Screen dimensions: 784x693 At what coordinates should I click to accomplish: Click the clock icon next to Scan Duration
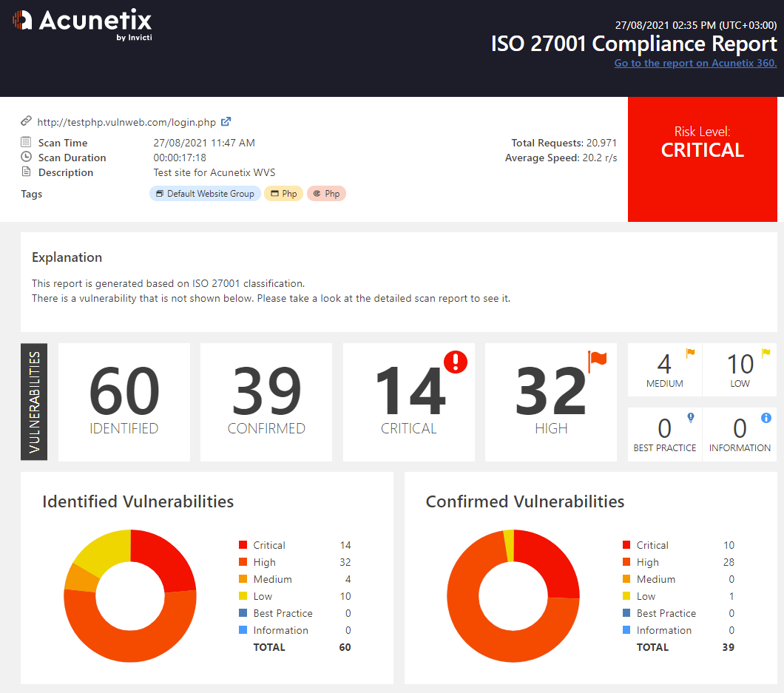(26, 157)
